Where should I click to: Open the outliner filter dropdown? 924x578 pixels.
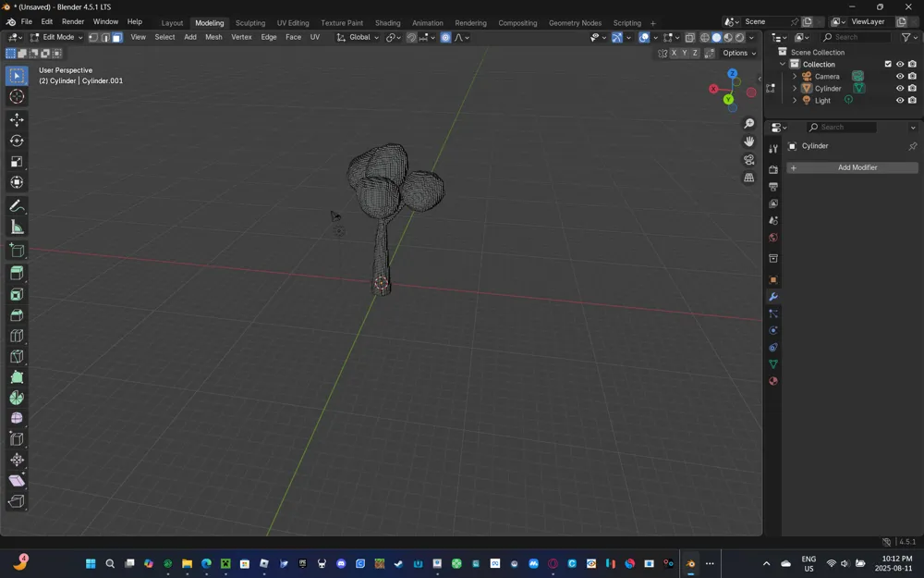point(908,37)
